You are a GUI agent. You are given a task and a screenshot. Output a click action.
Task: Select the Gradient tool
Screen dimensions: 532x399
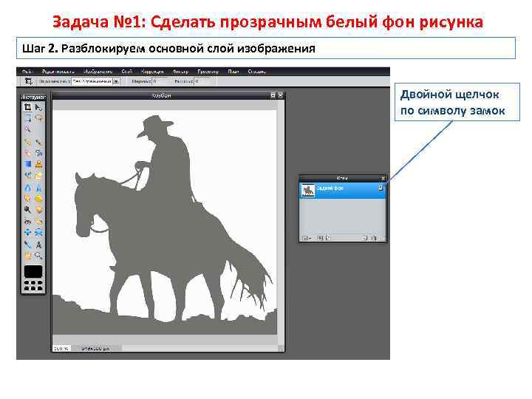pos(28,164)
